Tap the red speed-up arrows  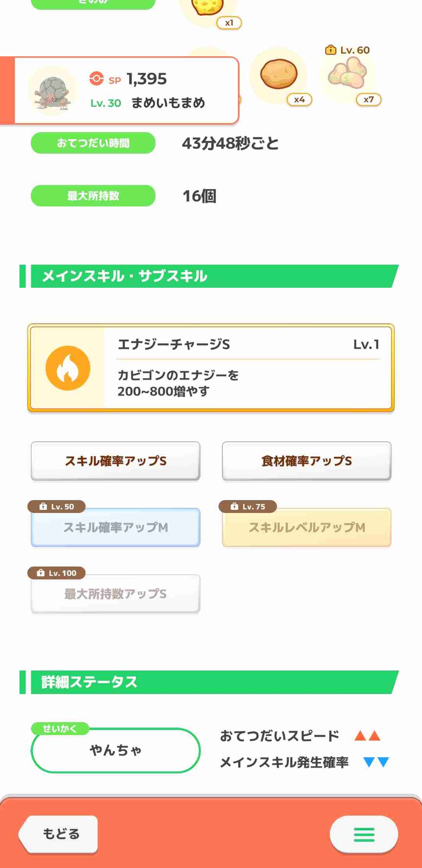367,736
